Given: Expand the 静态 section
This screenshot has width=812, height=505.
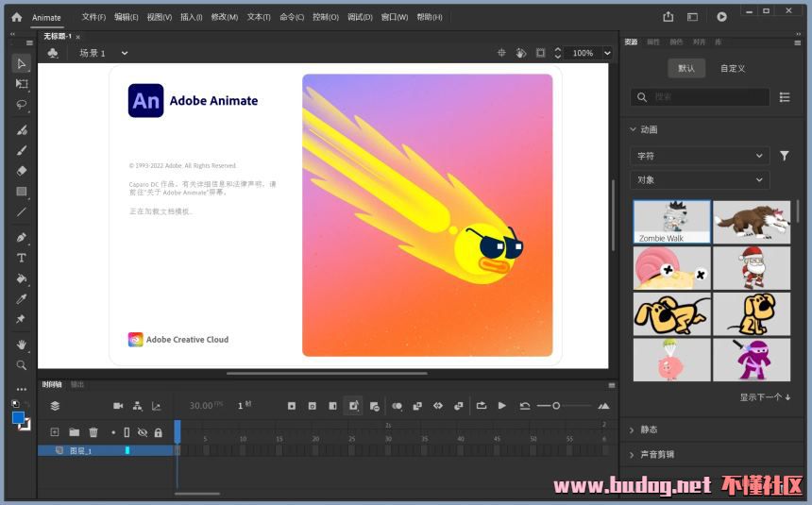Looking at the screenshot, I should (632, 429).
